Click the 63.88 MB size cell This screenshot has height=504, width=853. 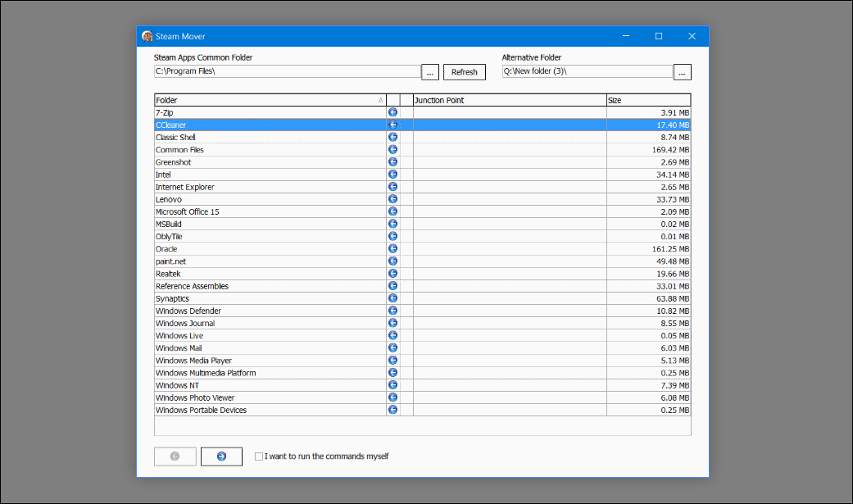648,299
